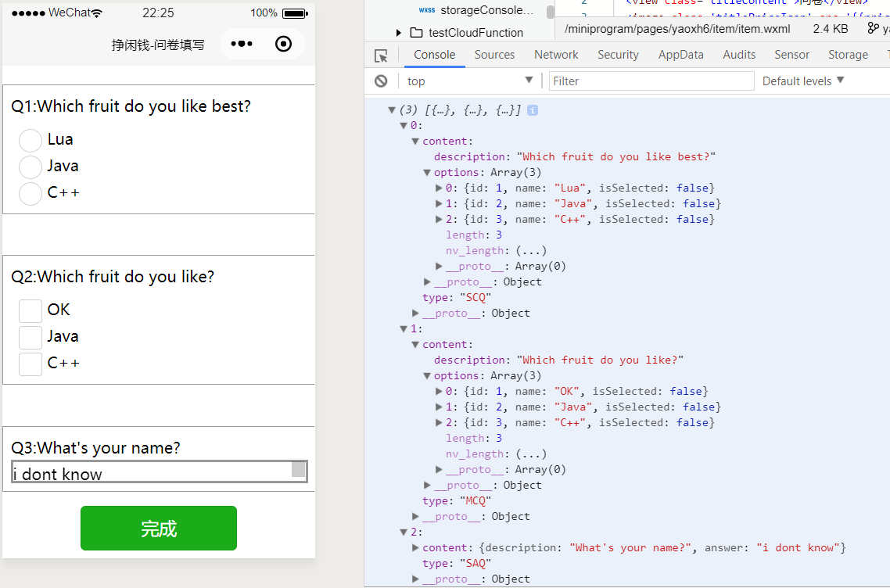
Task: Expand the C++ option object in item 0
Action: coord(438,219)
